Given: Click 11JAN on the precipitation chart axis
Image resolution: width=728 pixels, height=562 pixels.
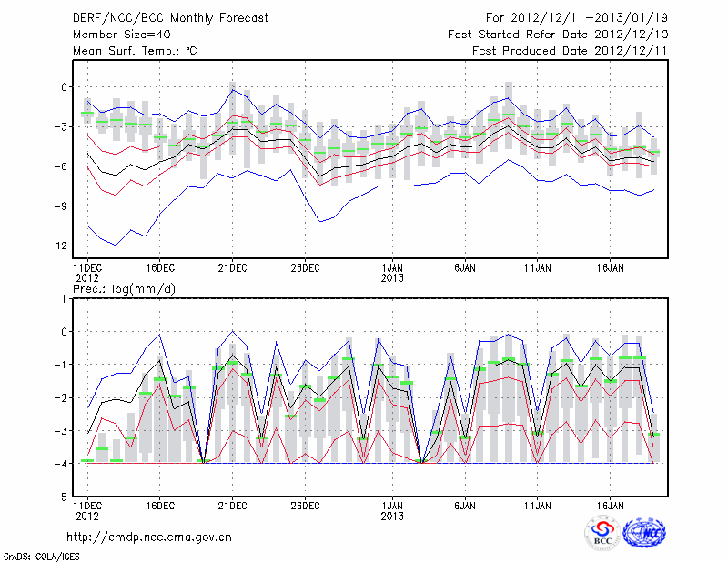Looking at the screenshot, I should [538, 505].
